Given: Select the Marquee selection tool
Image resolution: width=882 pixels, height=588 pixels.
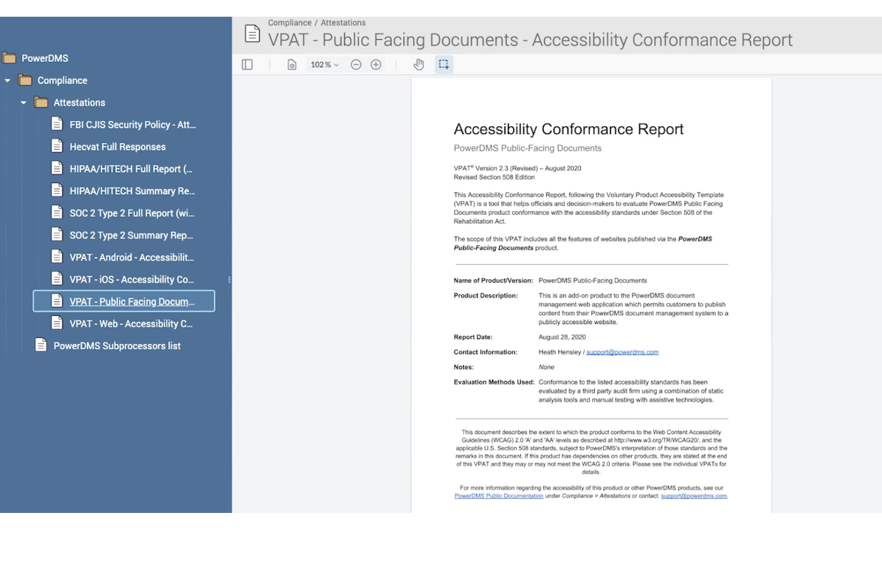Looking at the screenshot, I should [443, 64].
